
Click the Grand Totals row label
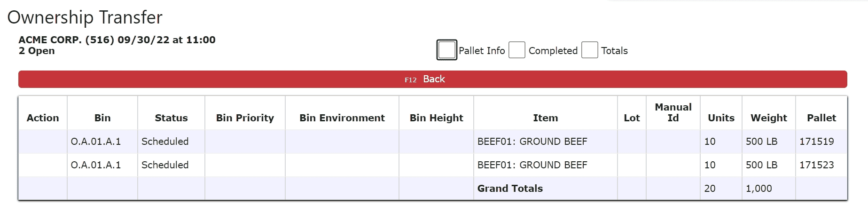coord(510,188)
